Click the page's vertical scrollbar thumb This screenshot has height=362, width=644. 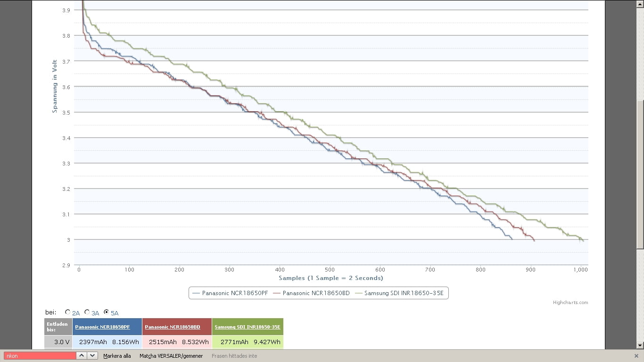(640, 175)
